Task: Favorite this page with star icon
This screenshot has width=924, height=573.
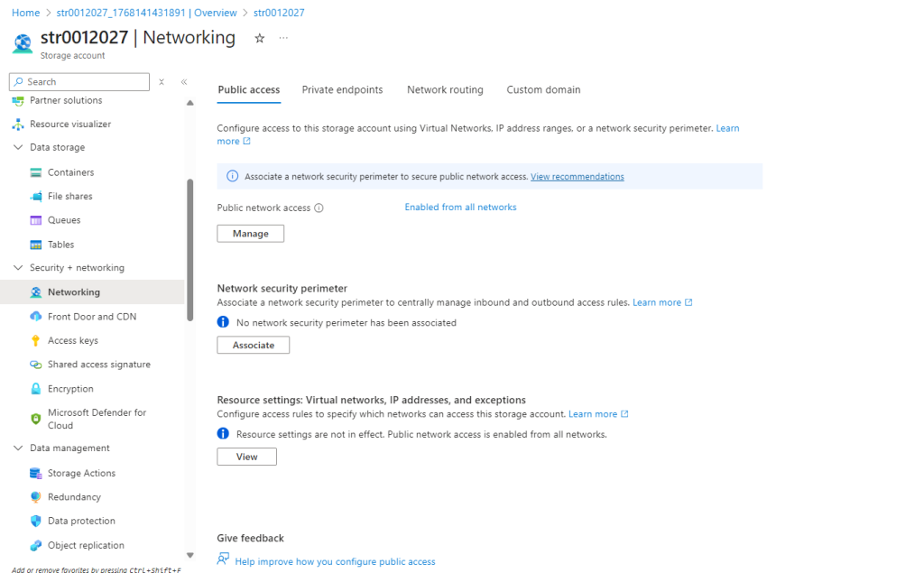Action: (260, 38)
